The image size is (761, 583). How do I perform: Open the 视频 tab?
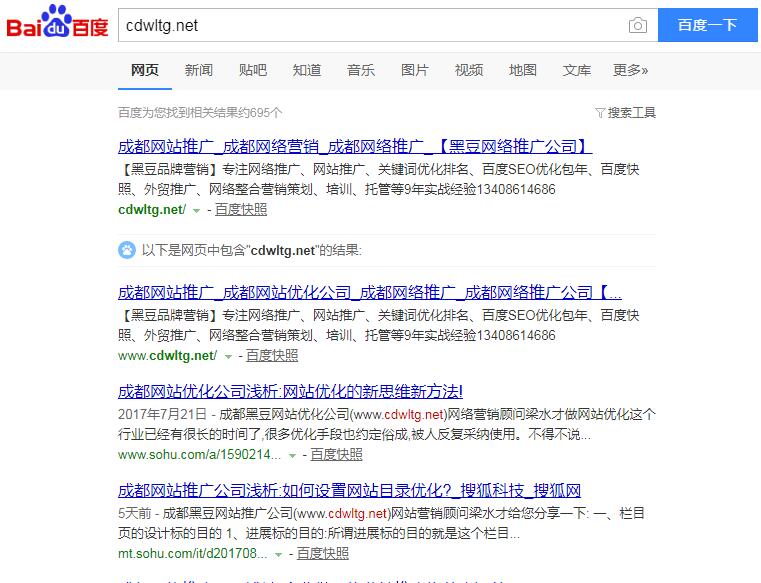click(x=469, y=70)
